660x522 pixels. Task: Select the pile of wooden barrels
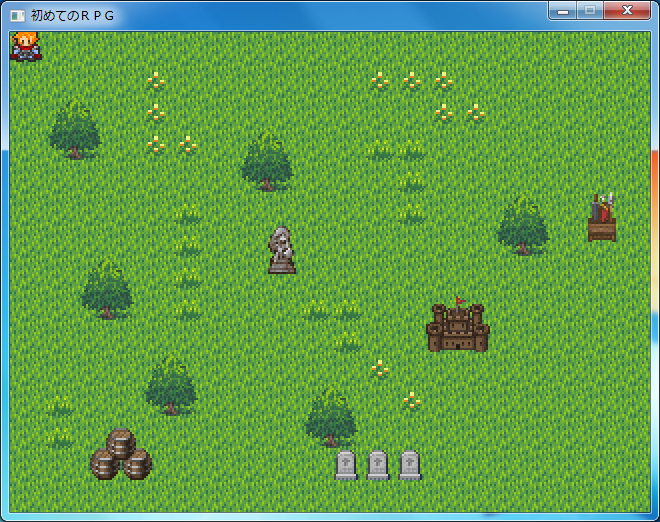point(120,455)
